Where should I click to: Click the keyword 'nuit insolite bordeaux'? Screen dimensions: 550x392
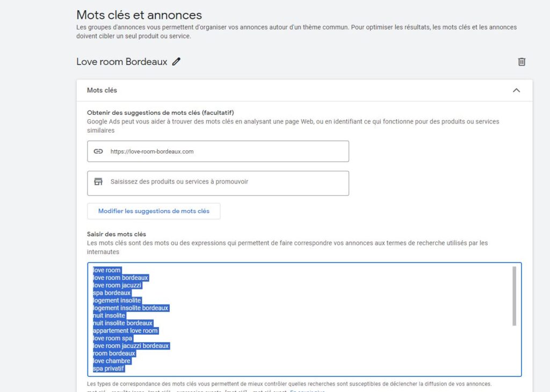tap(123, 323)
